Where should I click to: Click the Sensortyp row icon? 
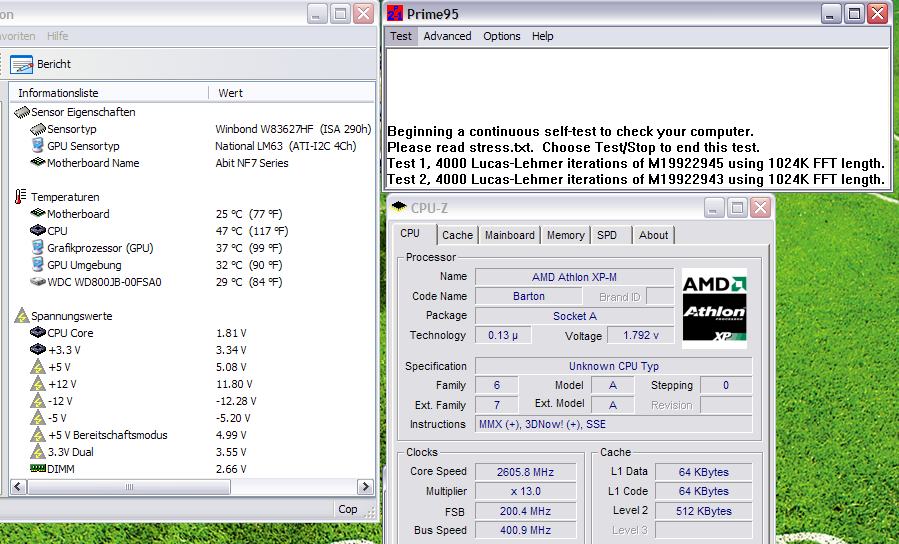click(x=38, y=129)
